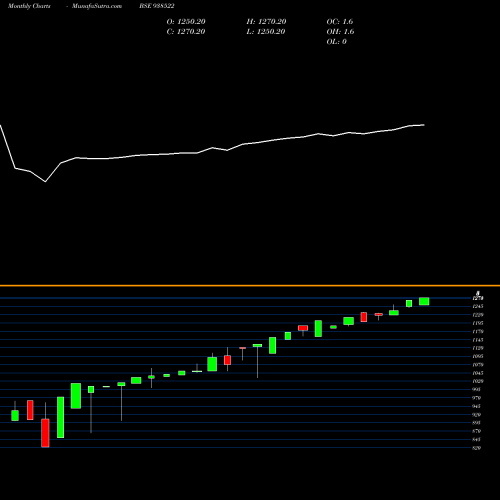Click the lowest price axis label 820
Image resolution: width=500 pixels, height=500 pixels.
[477, 448]
